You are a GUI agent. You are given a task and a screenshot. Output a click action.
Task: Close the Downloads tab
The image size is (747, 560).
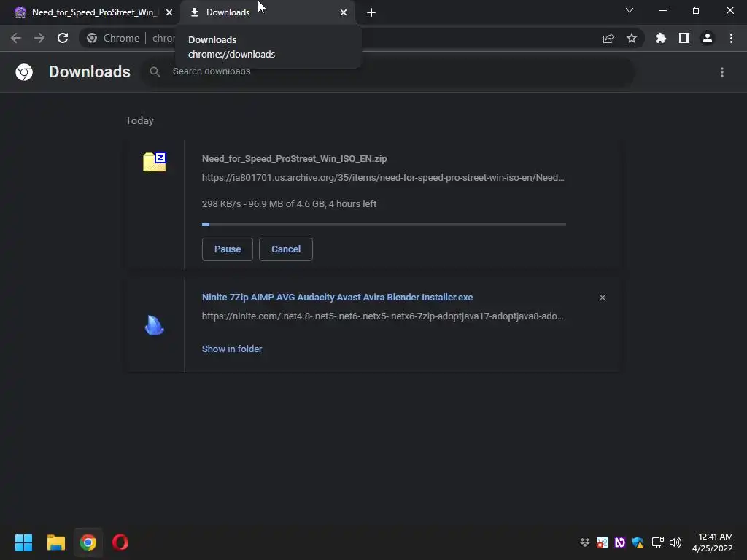[x=344, y=12]
